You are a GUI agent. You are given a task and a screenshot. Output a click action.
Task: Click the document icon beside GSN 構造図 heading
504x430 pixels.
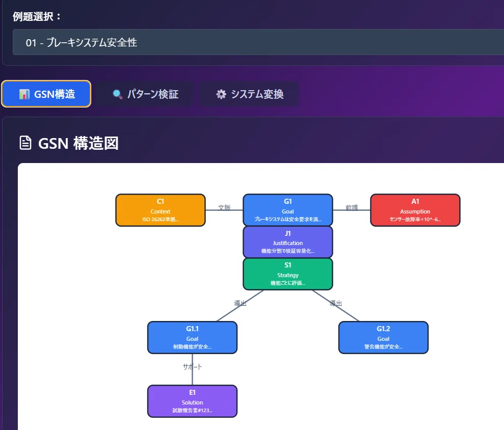[25, 143]
